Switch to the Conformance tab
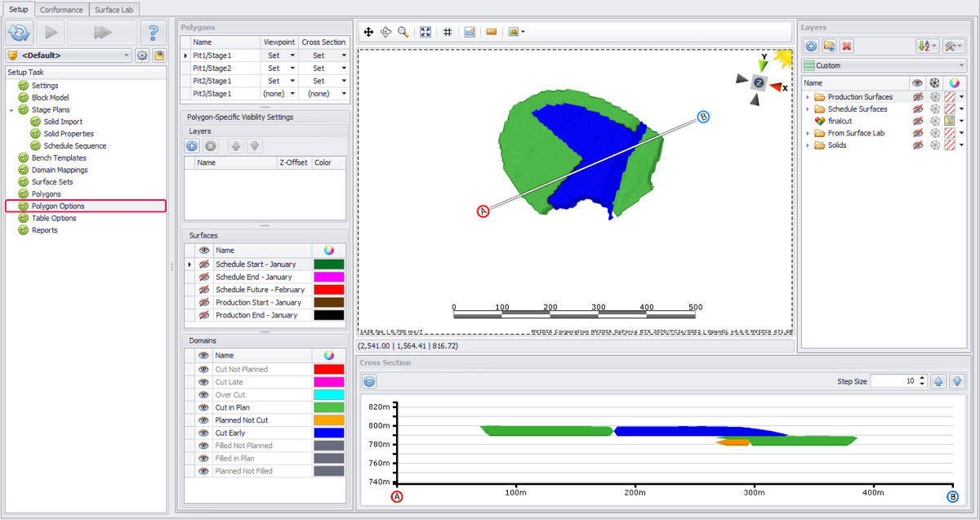The height and width of the screenshot is (520, 980). [61, 10]
